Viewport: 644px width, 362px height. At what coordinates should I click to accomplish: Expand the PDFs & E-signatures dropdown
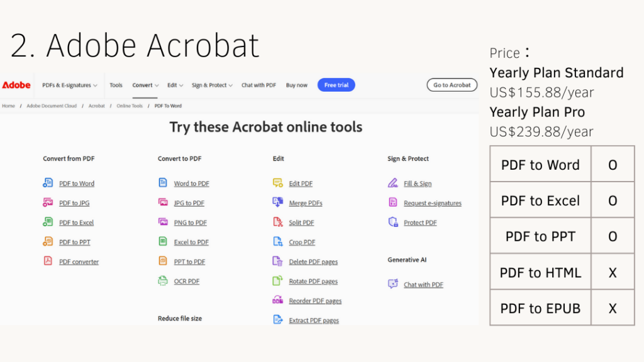pos(69,85)
